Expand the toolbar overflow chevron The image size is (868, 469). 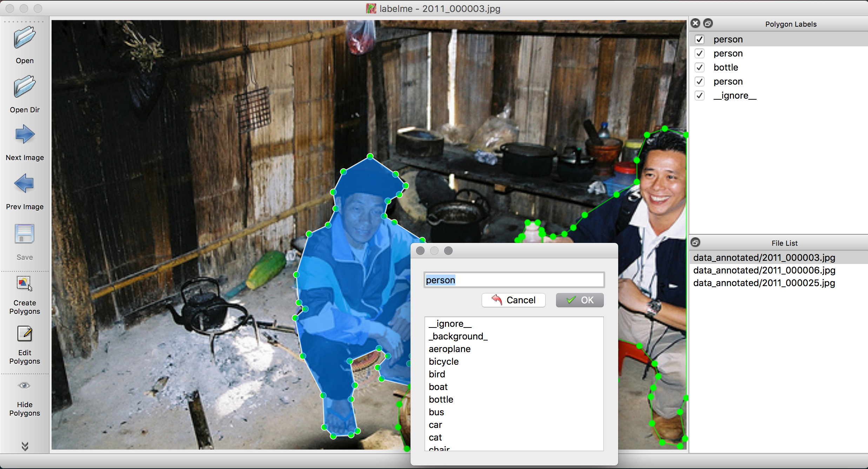[x=25, y=446]
